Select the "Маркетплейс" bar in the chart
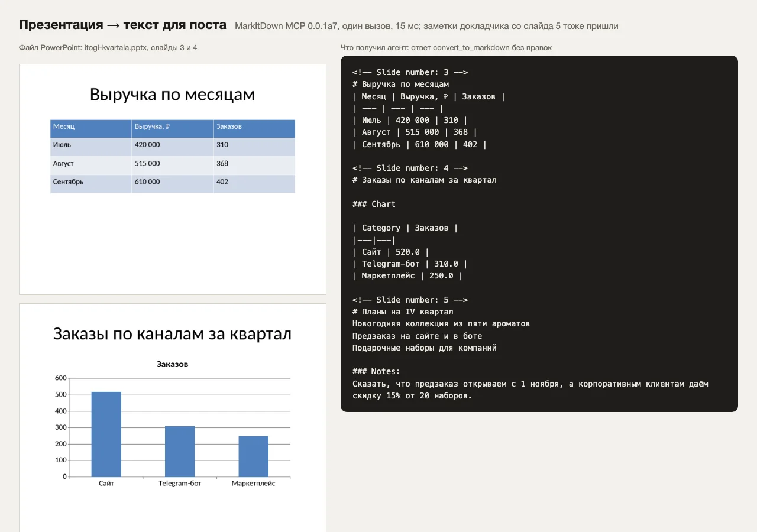The height and width of the screenshot is (532, 757). [253, 456]
